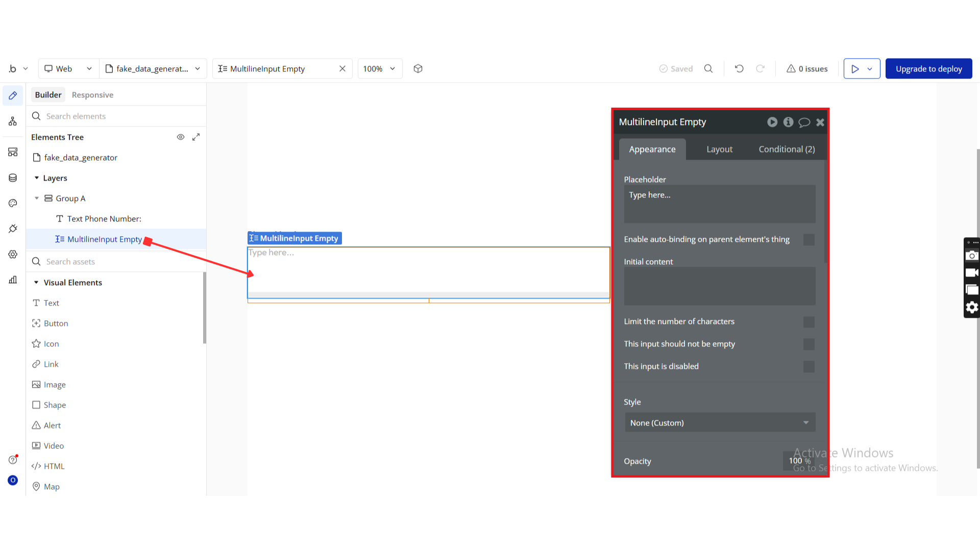
Task: Open the Data tab database icon
Action: pos(13,178)
